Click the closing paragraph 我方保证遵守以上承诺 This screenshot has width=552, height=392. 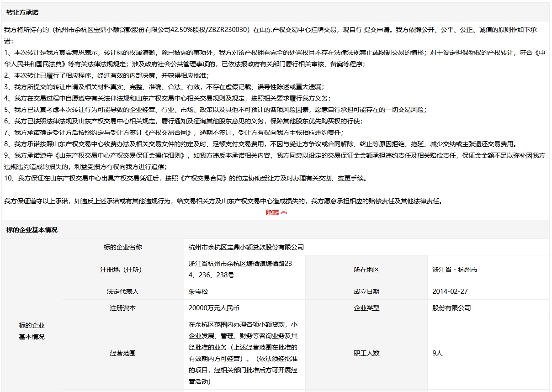coord(223,201)
